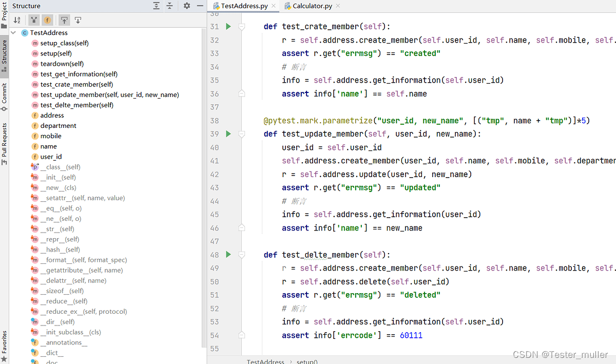The height and width of the screenshot is (364, 616).
Task: Toggle Autoscroll from Source
Action: point(78,20)
